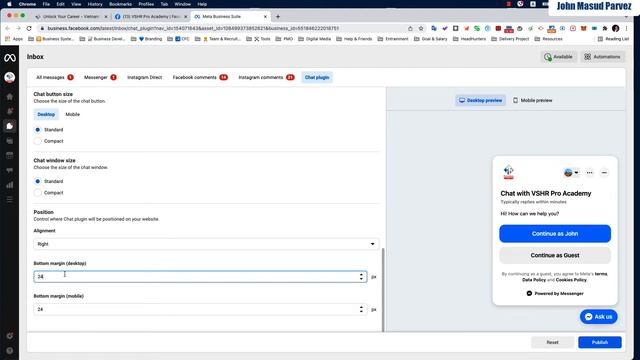Viewport: 640px width, 360px height.
Task: Open the Resources bookmarks folder
Action: (549, 39)
